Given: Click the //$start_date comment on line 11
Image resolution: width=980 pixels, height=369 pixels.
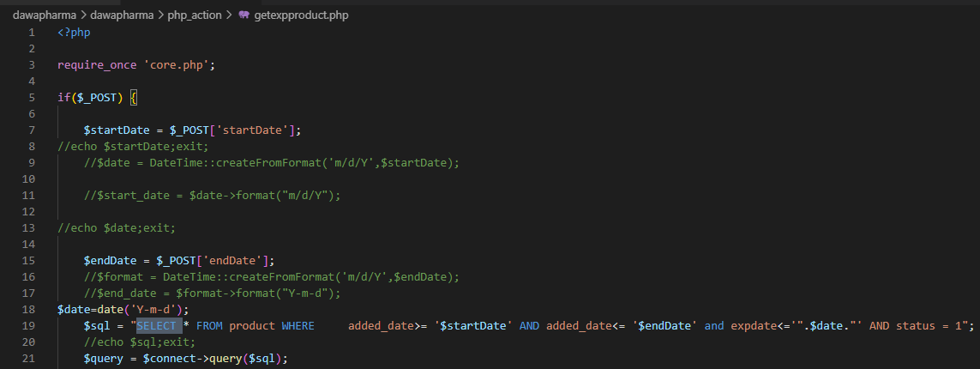Looking at the screenshot, I should (x=213, y=195).
